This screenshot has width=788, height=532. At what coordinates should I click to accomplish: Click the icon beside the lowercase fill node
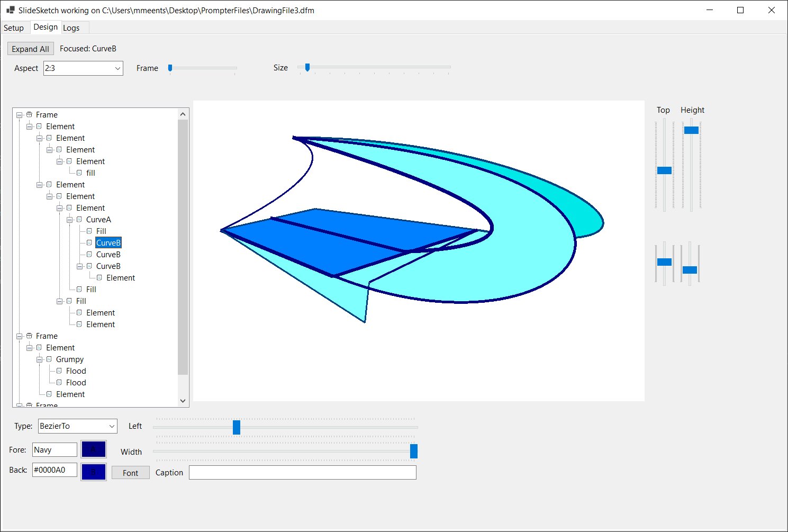tap(78, 173)
